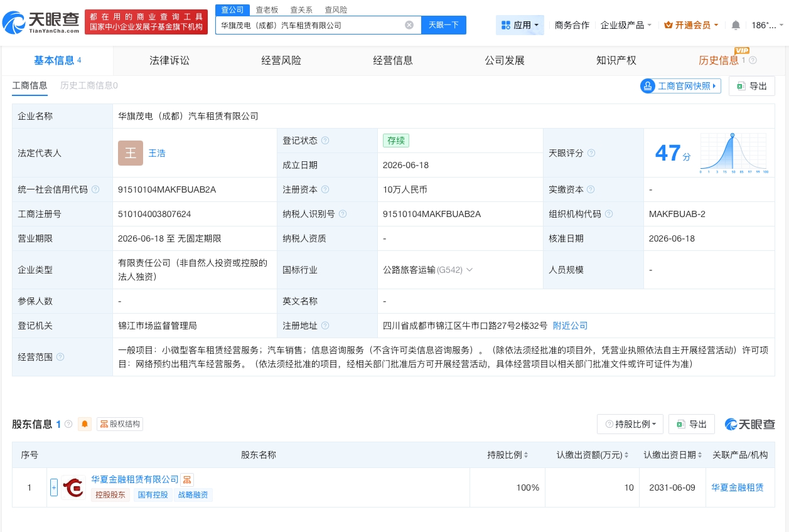Click the help icon beside 经营范围
The width and height of the screenshot is (789, 532).
pos(60,356)
